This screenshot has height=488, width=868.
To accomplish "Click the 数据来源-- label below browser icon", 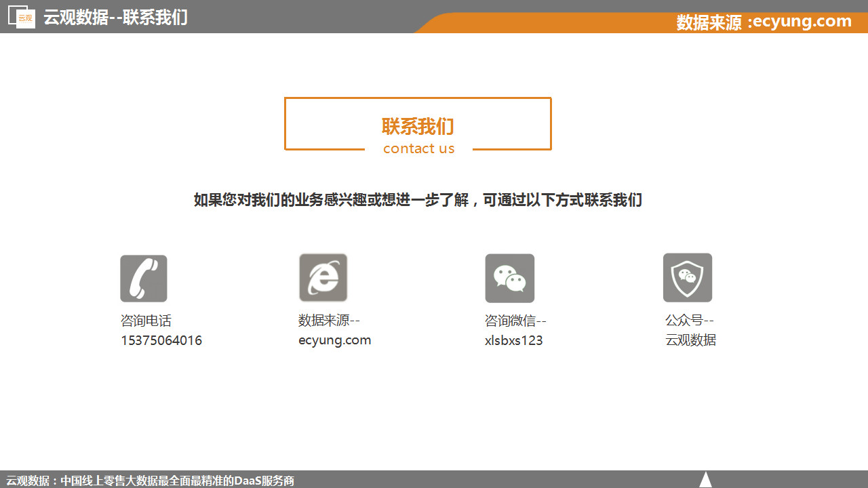I will 329,321.
